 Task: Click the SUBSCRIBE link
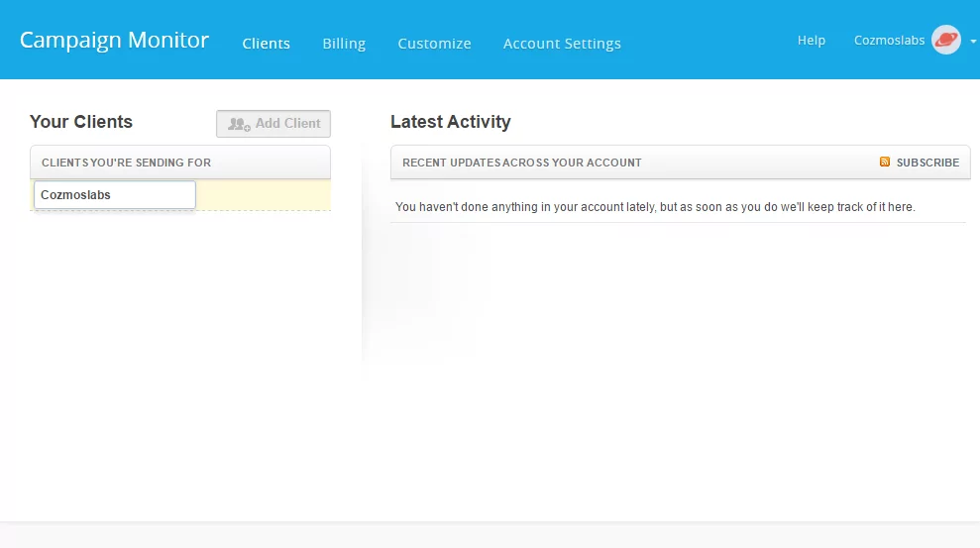coord(927,163)
